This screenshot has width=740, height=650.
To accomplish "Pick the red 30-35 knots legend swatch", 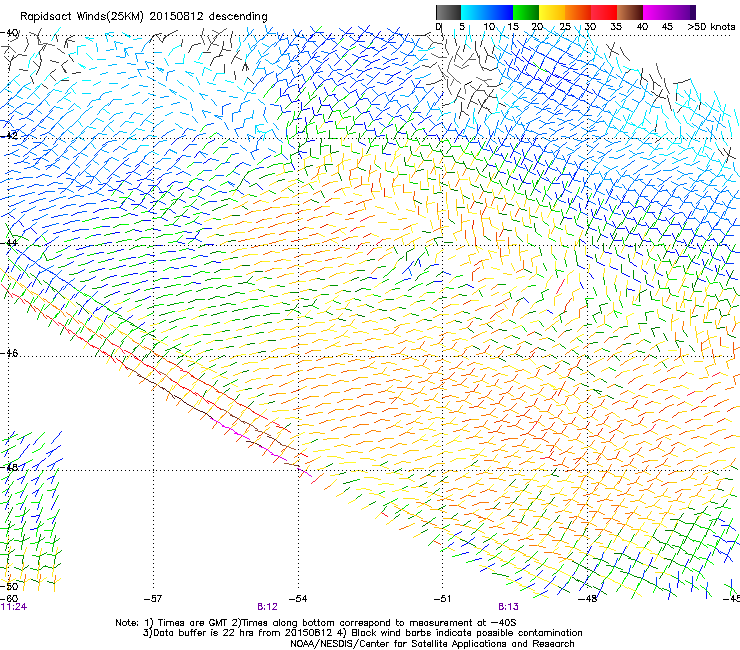I will 604,12.
